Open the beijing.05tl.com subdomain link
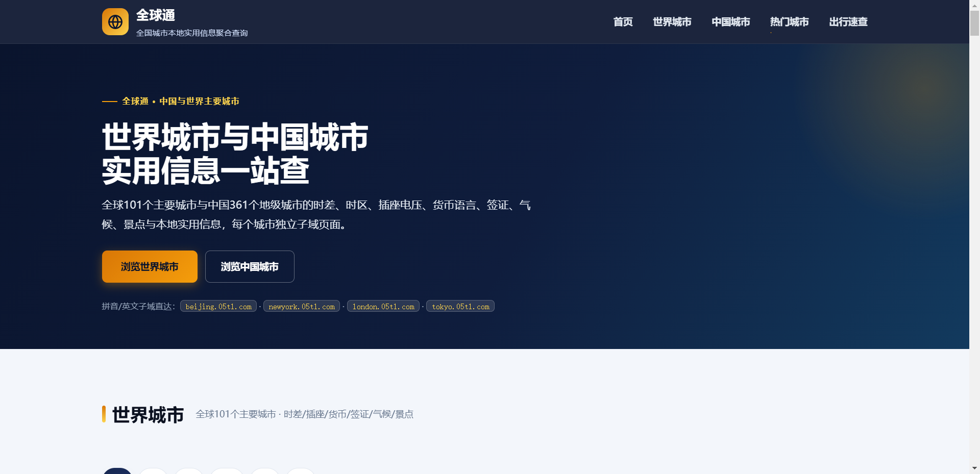 pos(218,306)
